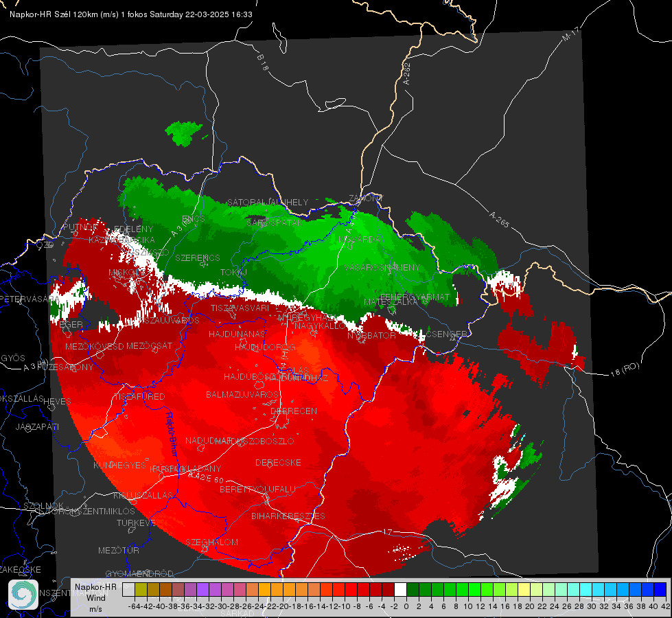Click the M-17 road label
This screenshot has height=618, width=672.
click(x=571, y=34)
